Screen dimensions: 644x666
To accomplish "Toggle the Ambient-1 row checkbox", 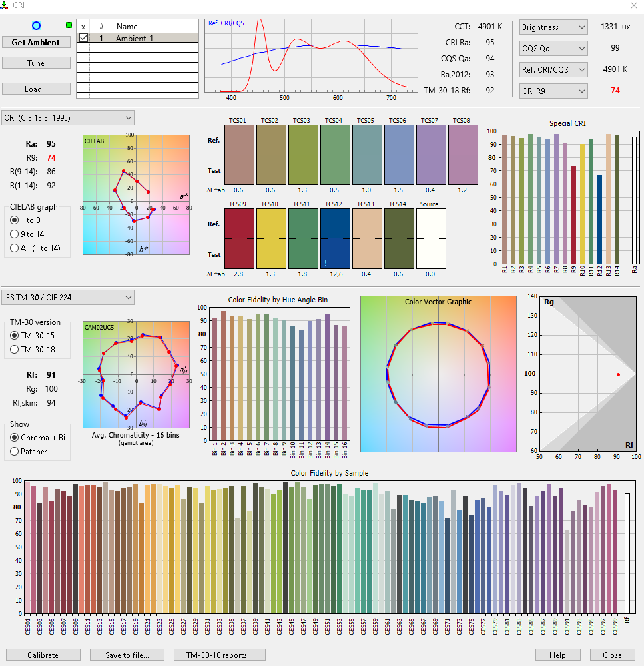I will point(83,39).
